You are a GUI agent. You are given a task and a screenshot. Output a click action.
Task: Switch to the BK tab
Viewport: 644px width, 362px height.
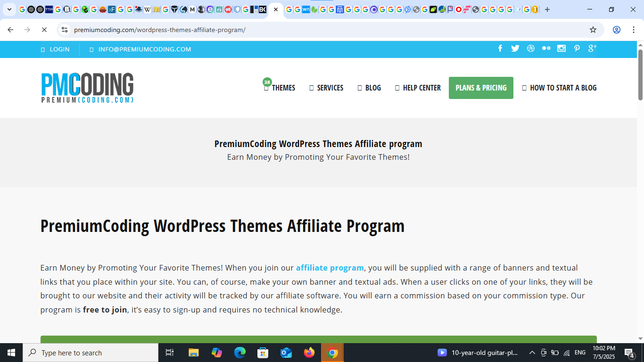(262, 9)
